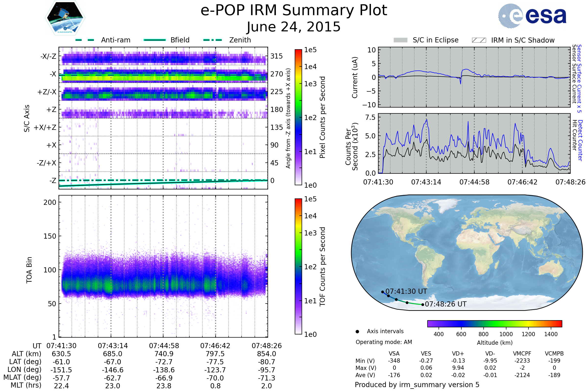The width and height of the screenshot is (588, 392).
Task: Click the Zenith dash-dot legend line
Action: (x=212, y=40)
